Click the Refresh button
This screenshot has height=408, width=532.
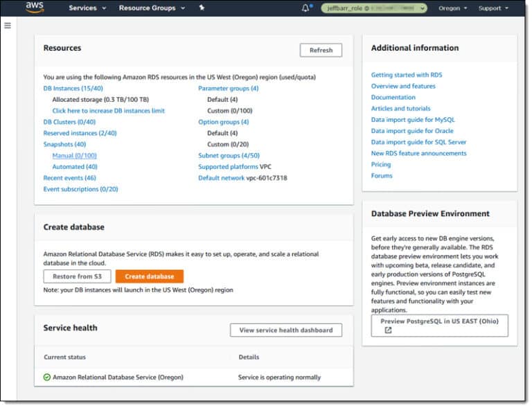pyautogui.click(x=321, y=50)
